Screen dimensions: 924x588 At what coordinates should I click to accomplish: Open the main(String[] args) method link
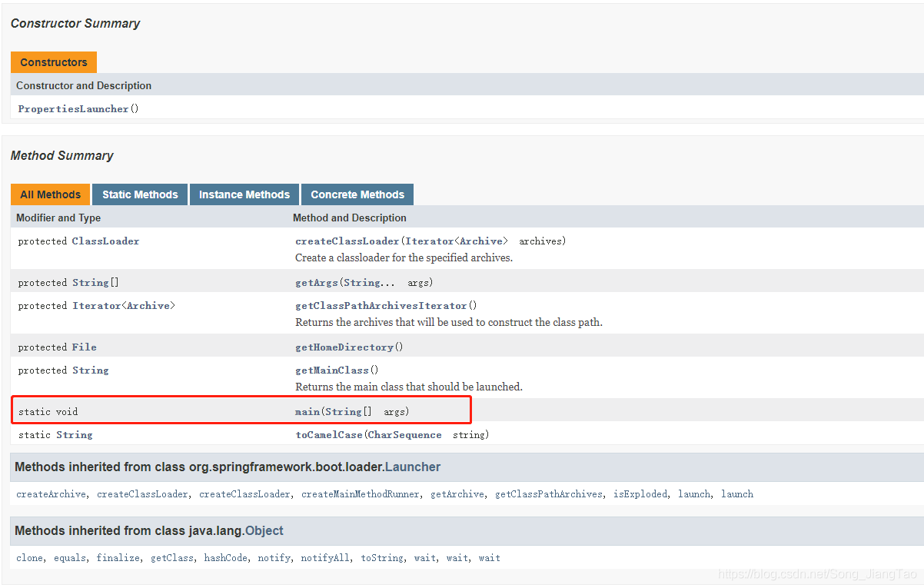[x=307, y=412]
